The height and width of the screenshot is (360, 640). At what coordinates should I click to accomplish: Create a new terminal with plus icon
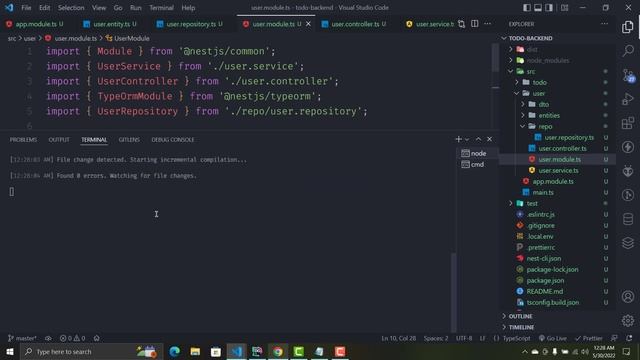point(458,139)
